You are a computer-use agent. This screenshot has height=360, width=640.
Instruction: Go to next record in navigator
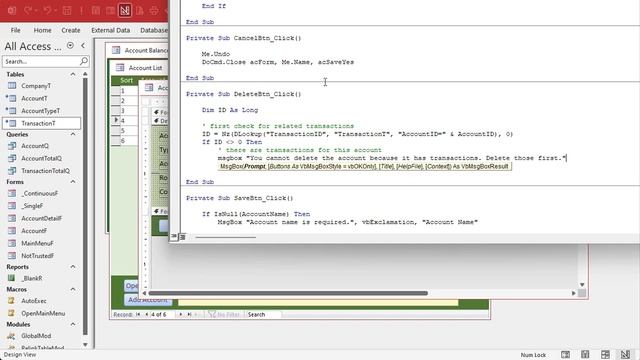tap(180, 314)
